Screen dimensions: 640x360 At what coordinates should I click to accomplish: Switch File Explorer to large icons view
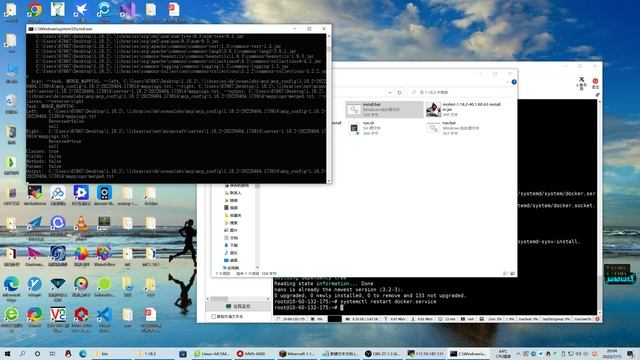[513, 273]
